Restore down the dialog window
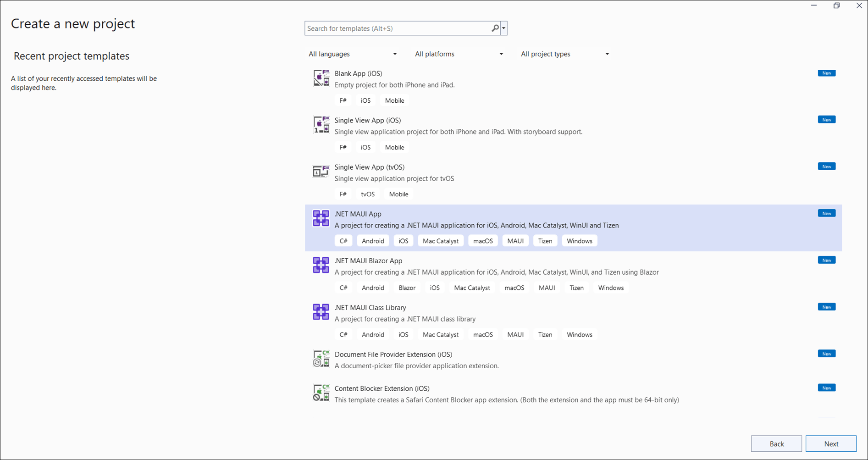Viewport: 868px width, 460px height. pos(836,6)
